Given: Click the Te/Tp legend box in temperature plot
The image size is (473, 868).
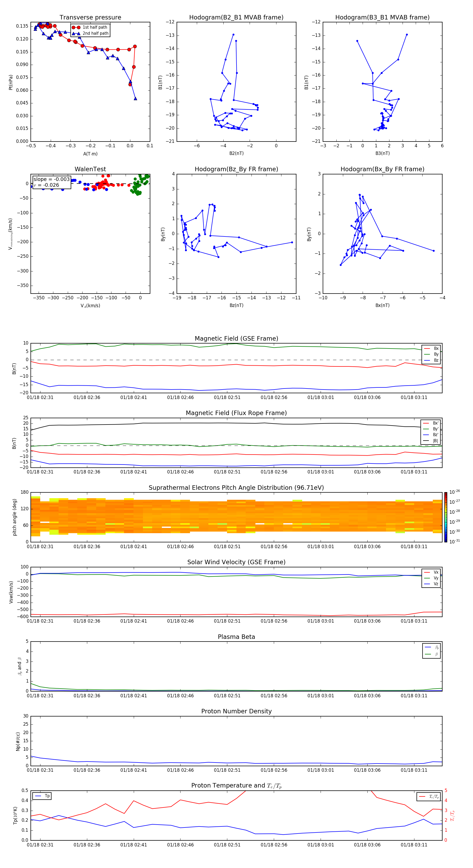Looking at the screenshot, I should click(429, 796).
